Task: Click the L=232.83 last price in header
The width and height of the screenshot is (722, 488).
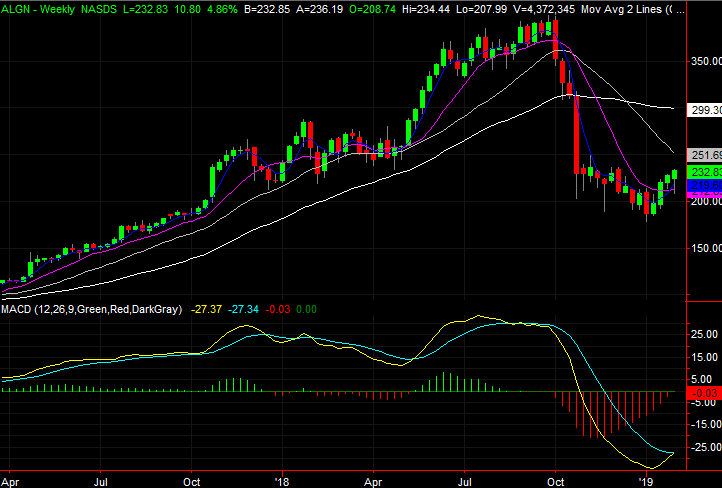Action: point(146,9)
